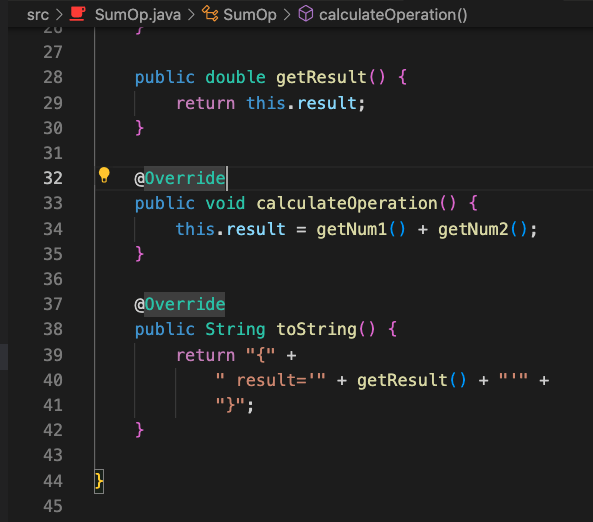Viewport: 593px width, 522px height.
Task: Click the closing brace on line 35
Action: coord(140,254)
